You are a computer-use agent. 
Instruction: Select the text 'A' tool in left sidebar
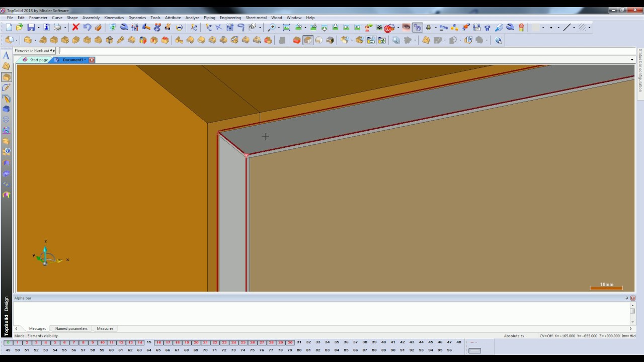pos(7,56)
